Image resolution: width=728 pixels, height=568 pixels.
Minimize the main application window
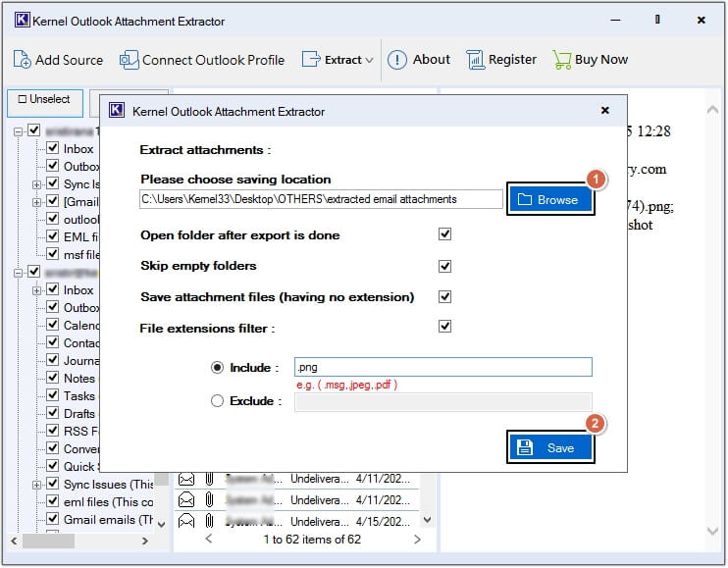point(615,20)
